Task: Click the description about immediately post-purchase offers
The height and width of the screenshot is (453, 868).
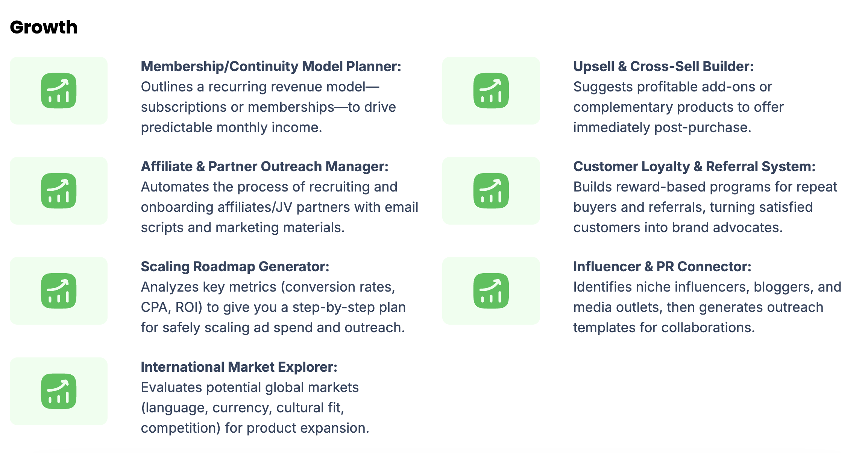Action: coord(678,107)
